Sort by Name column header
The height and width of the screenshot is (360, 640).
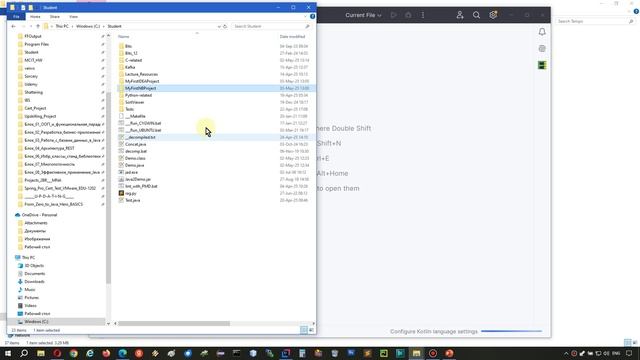(124, 37)
